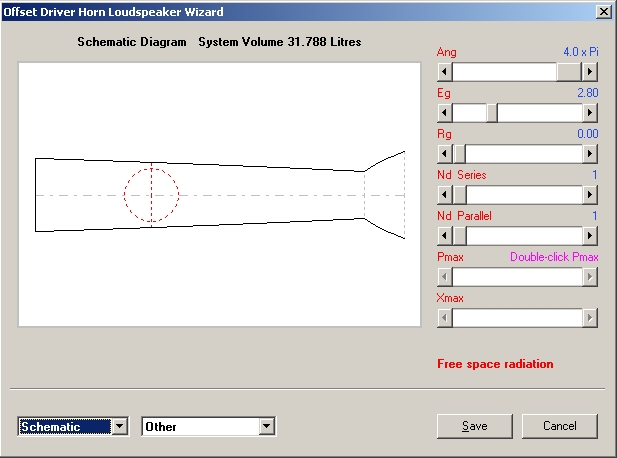Decrease Nd Parallel with left arrow

tap(445, 236)
